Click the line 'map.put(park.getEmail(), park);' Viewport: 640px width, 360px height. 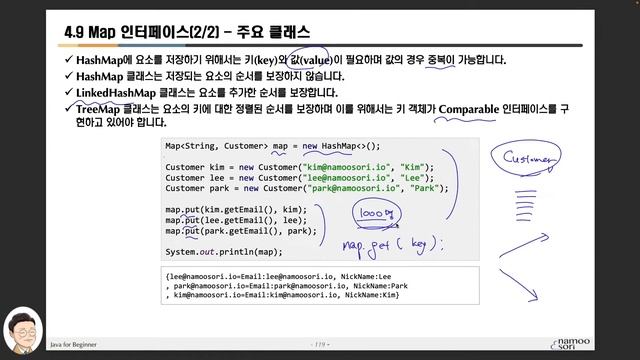[x=241, y=231]
